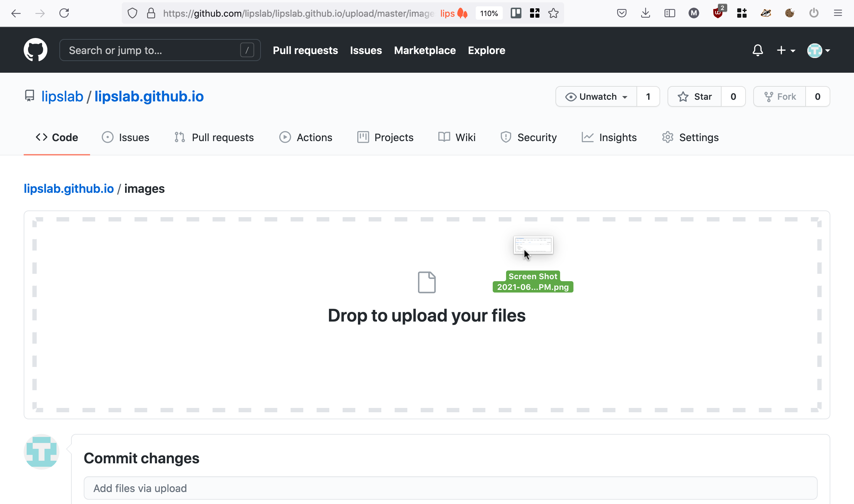Toggle the browser sidebar icon
854x504 pixels.
[670, 13]
